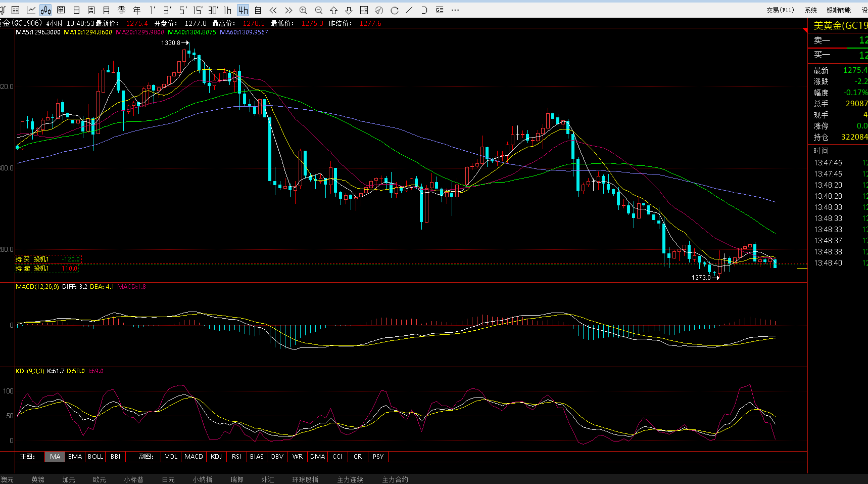Viewport: 868px width, 484px height.
Task: Select the 5-minute period
Action: [x=182, y=10]
